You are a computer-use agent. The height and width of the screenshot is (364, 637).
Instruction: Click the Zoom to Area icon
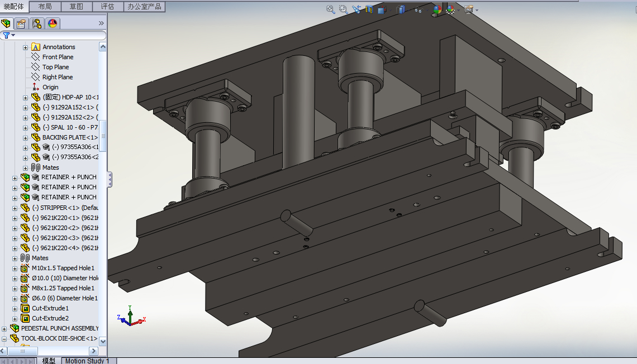tap(343, 9)
